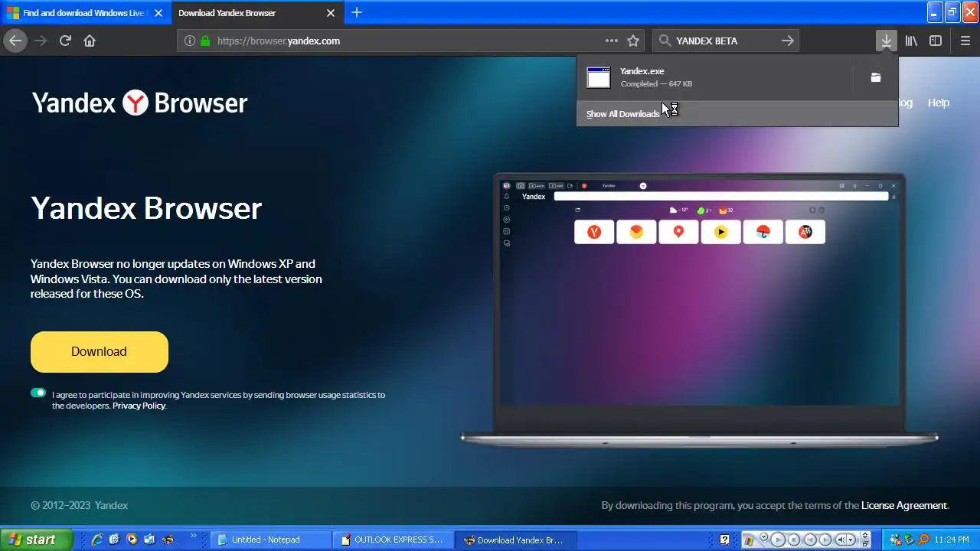The width and height of the screenshot is (980, 551).
Task: Focus the URL address bar
Action: [410, 41]
